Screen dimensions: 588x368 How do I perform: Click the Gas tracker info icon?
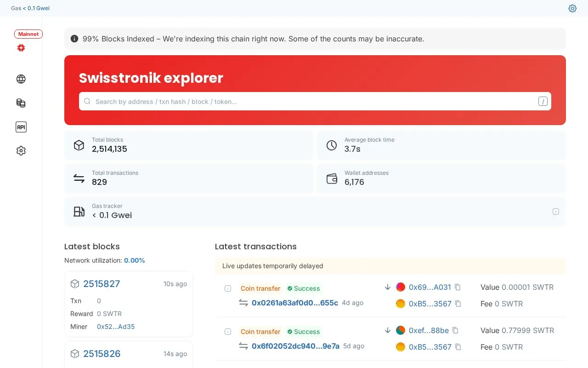tap(556, 212)
